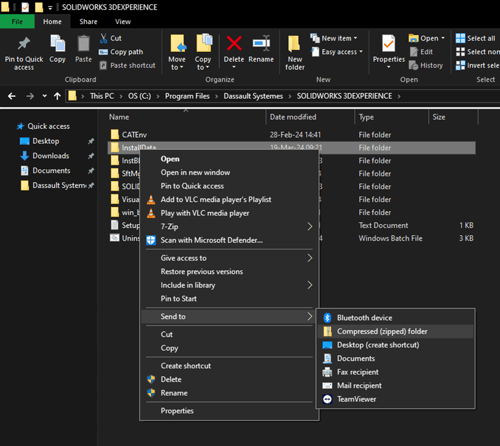This screenshot has width=500, height=446.
Task: Click Add to VLC media player's Playlist
Action: tap(229, 200)
